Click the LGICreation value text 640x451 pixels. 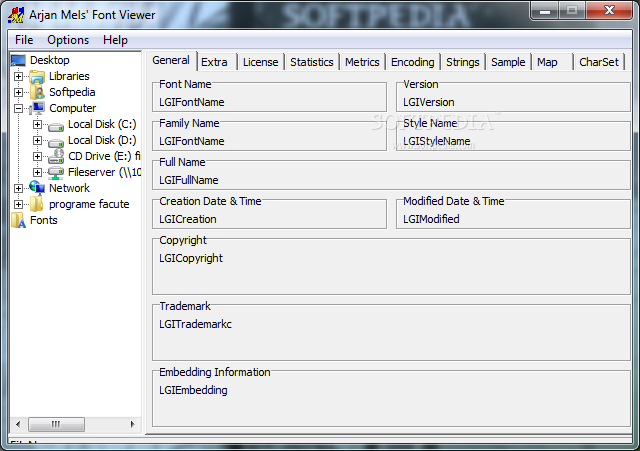click(x=188, y=219)
